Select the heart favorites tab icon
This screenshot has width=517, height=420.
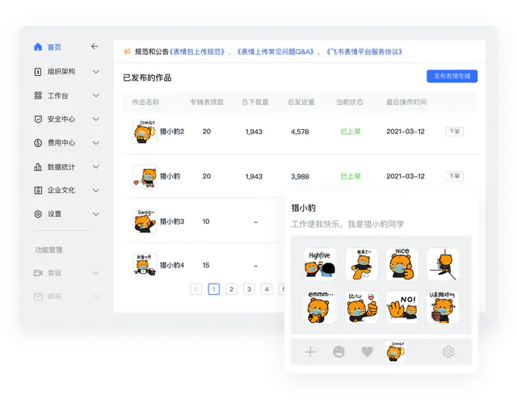(367, 352)
